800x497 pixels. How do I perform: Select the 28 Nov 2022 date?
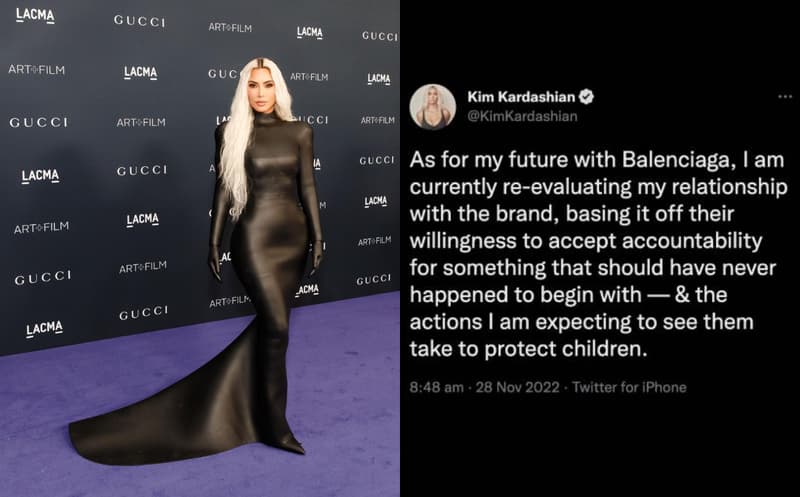click(517, 387)
